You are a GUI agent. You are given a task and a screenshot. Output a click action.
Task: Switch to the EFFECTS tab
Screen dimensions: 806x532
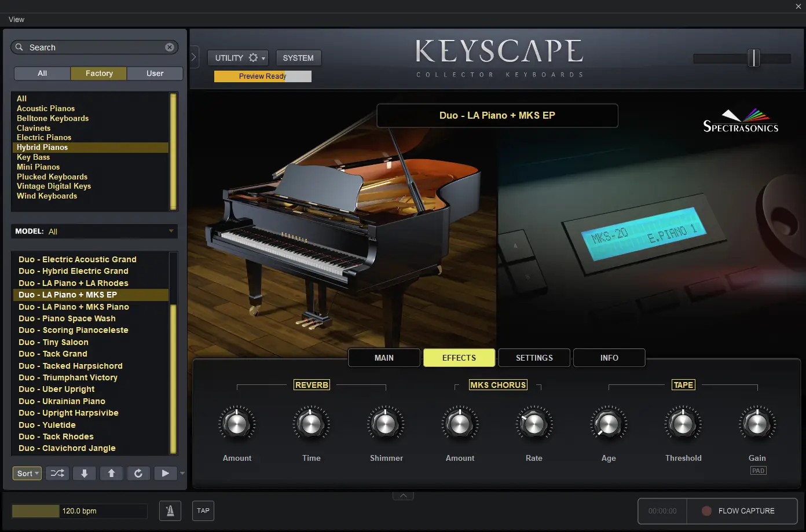pos(459,357)
